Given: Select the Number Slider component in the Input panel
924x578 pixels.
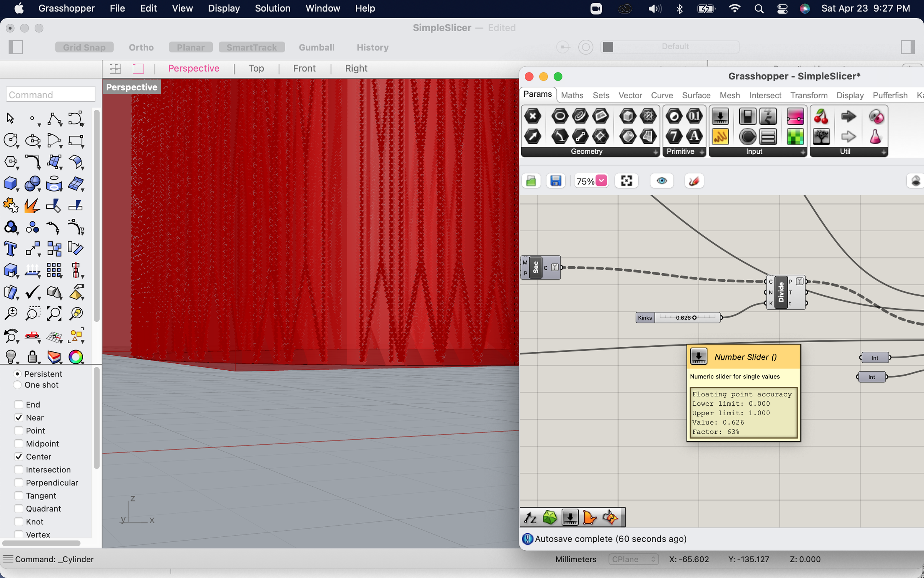Looking at the screenshot, I should (720, 116).
